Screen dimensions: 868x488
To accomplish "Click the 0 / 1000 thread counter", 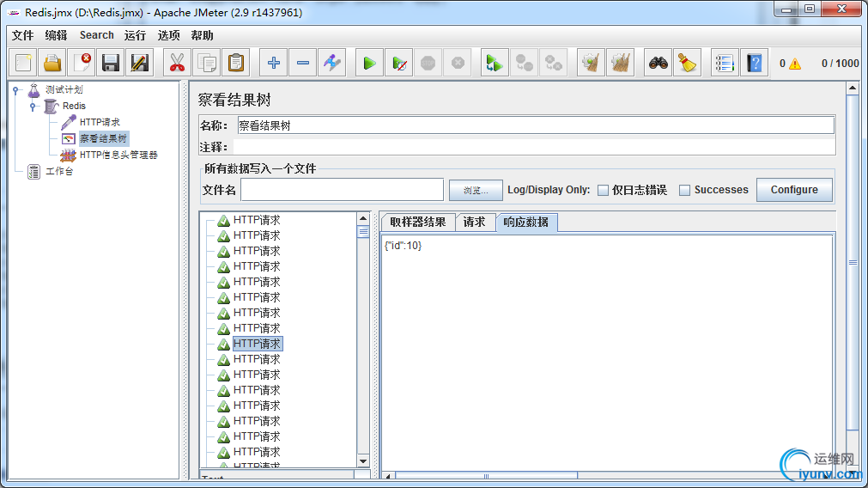I will click(840, 64).
